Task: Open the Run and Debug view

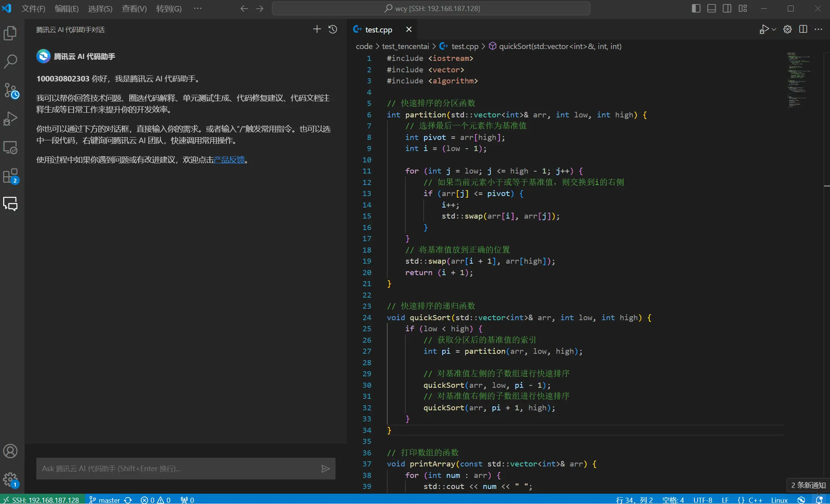Action: (10, 119)
